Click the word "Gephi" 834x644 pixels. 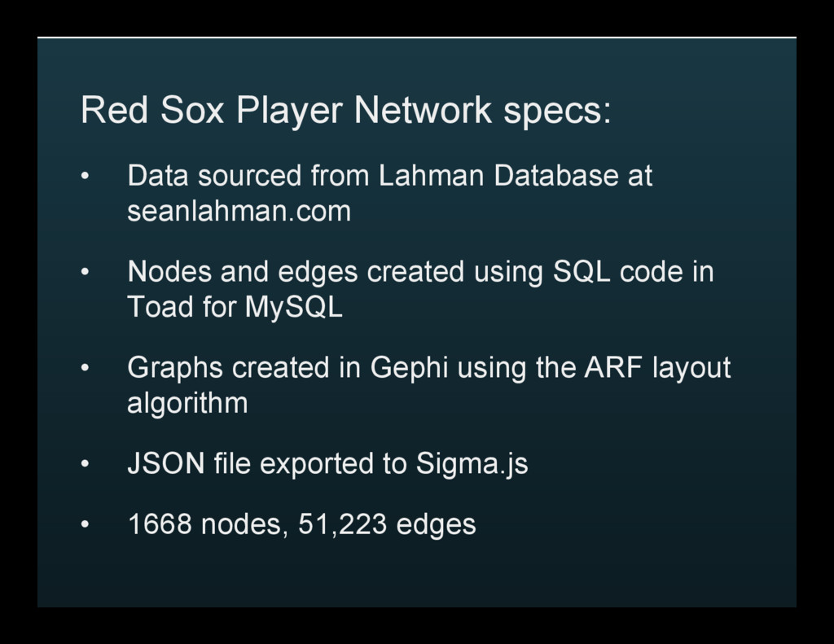click(410, 369)
